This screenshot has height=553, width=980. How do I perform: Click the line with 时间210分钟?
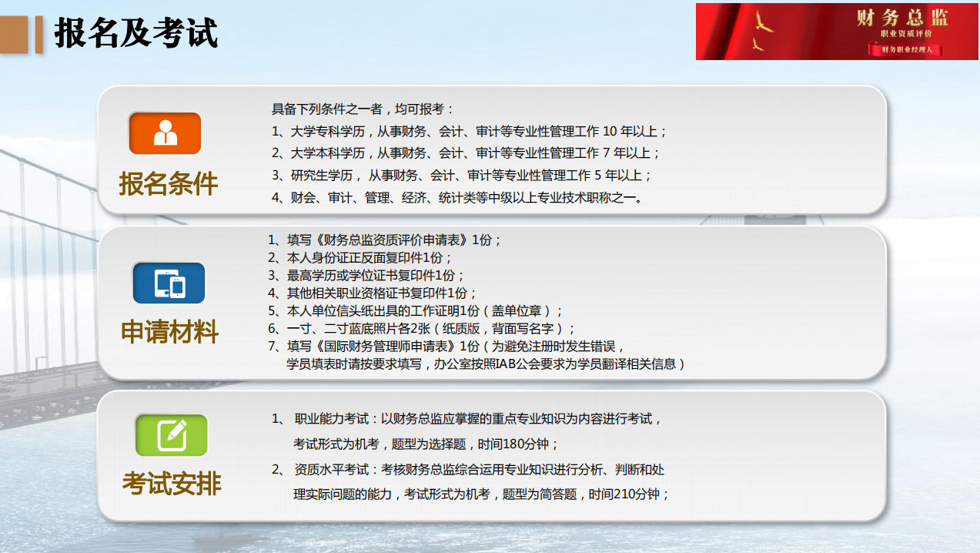point(482,494)
